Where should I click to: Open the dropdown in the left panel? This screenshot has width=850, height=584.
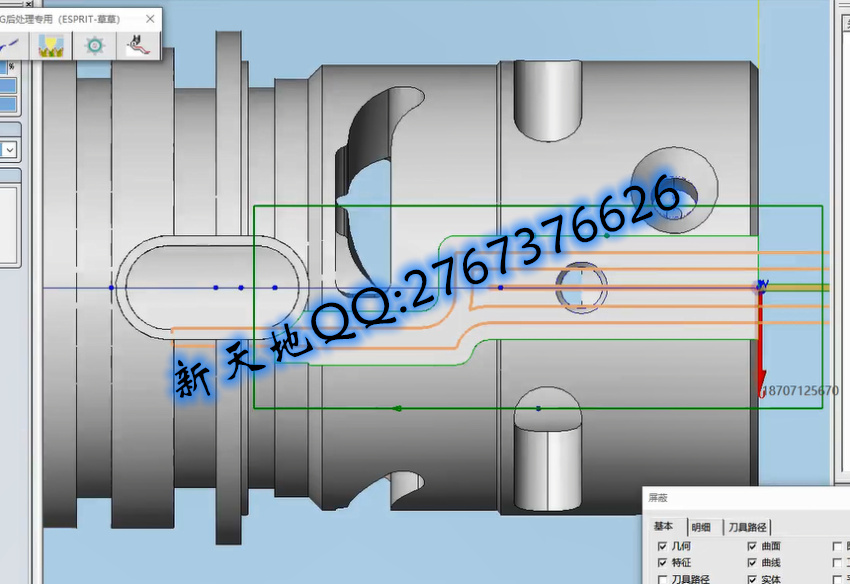tap(9, 150)
